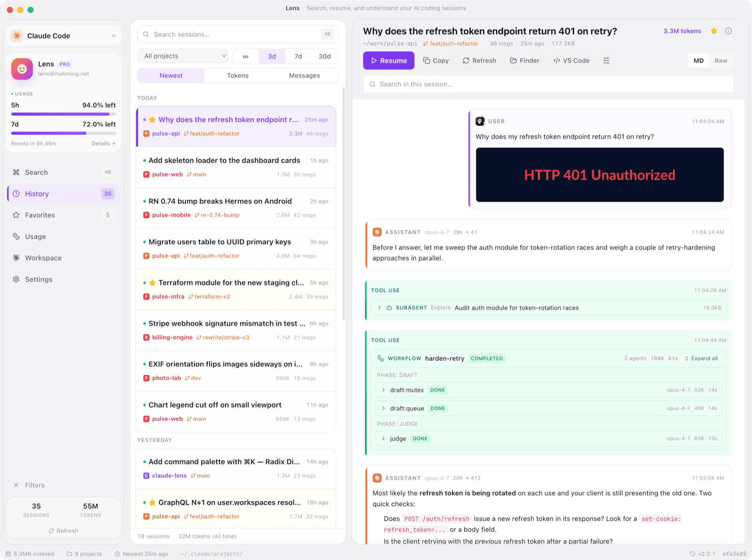Image resolution: width=752 pixels, height=560 pixels.
Task: Open 'Add skeleton loader' session
Action: [236, 167]
